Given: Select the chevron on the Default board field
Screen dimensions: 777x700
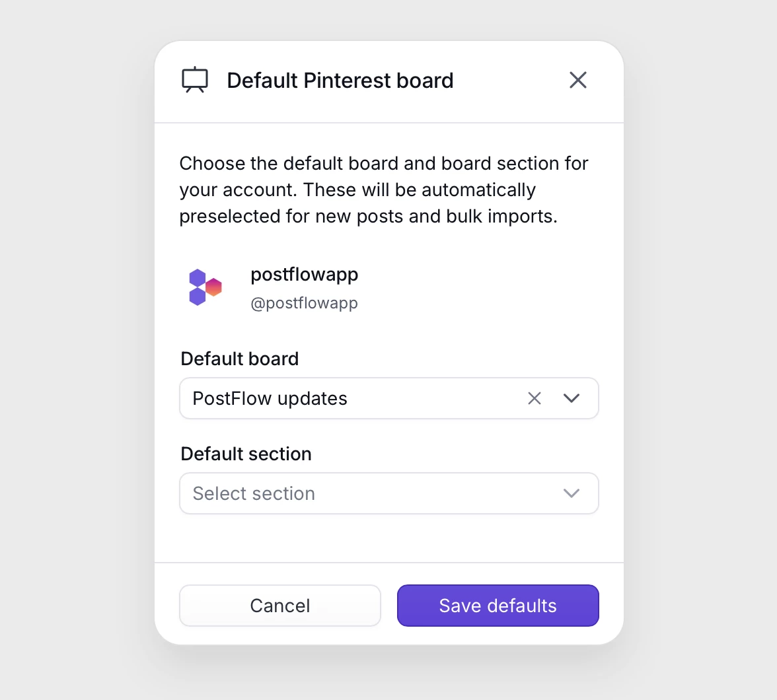Looking at the screenshot, I should (571, 398).
